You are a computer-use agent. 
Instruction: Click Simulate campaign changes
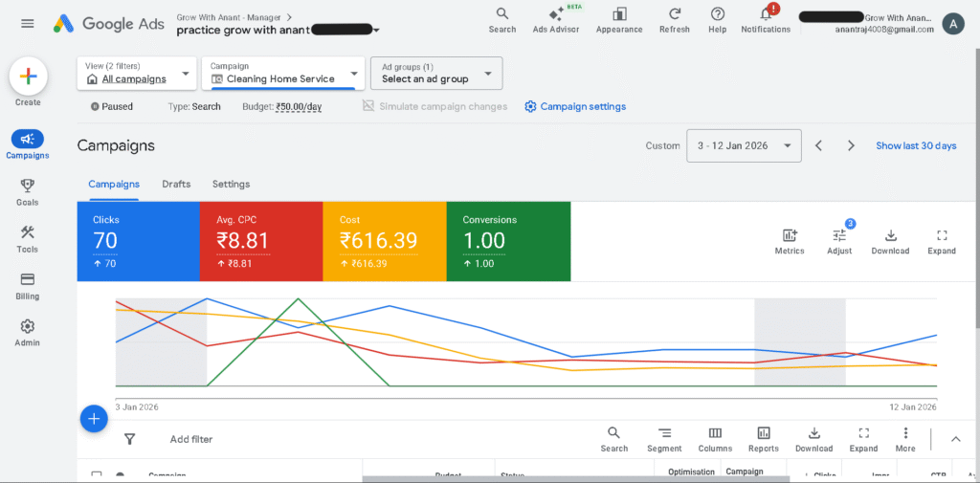coord(435,107)
